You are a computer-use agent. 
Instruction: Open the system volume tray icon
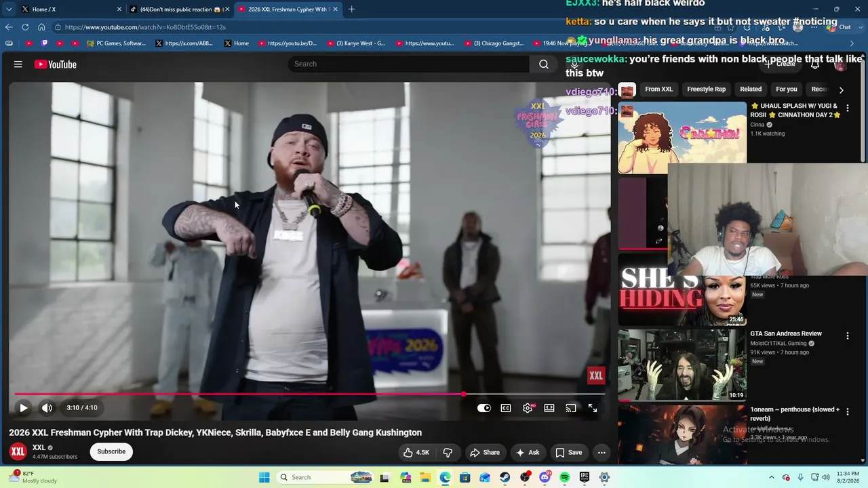[827, 477]
